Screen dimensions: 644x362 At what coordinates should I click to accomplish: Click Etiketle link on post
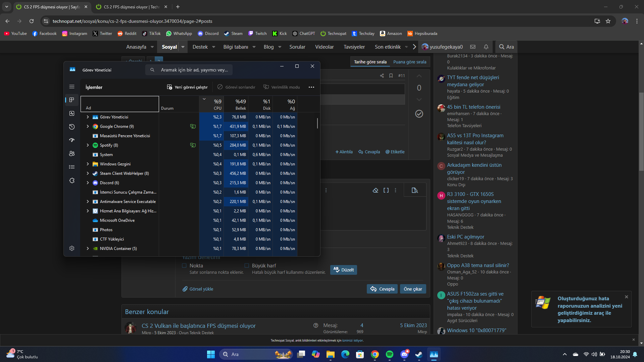pos(395,152)
